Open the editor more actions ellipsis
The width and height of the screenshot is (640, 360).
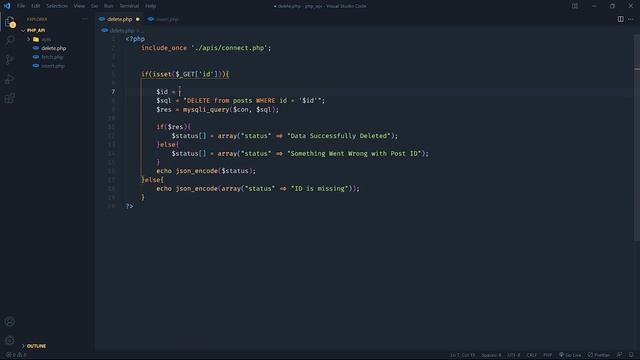(x=631, y=19)
